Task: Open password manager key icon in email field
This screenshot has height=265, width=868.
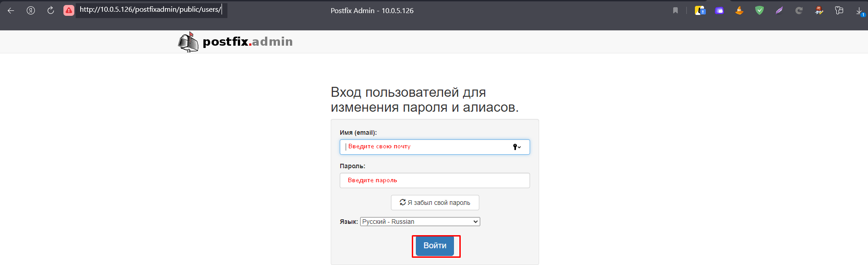Action: [516, 147]
